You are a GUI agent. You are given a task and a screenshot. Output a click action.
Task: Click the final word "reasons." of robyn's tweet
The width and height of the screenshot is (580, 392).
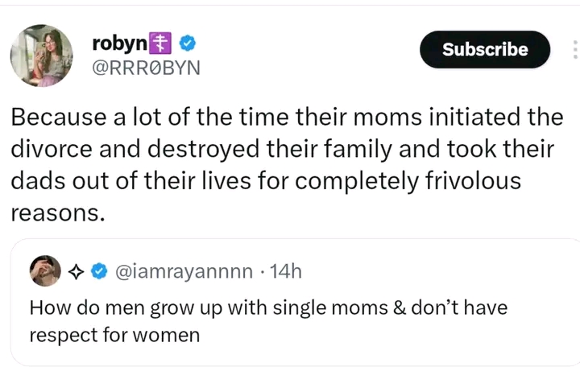tap(56, 213)
